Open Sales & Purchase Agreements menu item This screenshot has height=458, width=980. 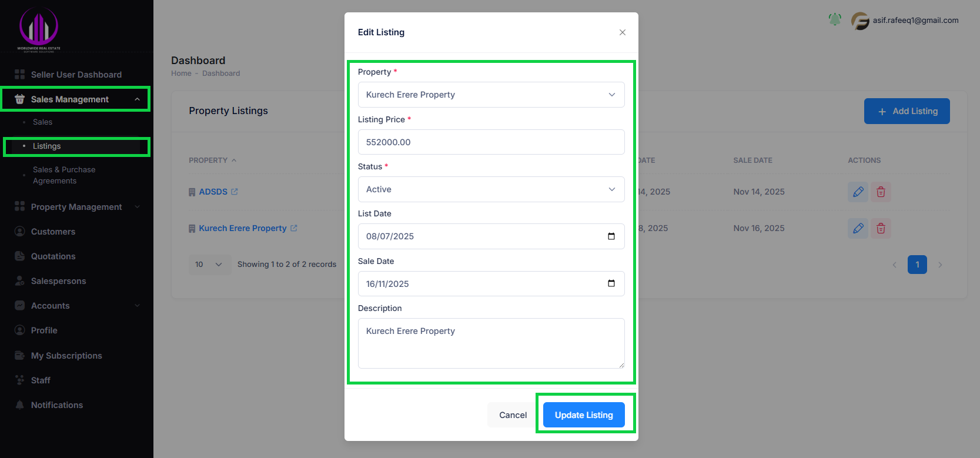pyautogui.click(x=64, y=175)
